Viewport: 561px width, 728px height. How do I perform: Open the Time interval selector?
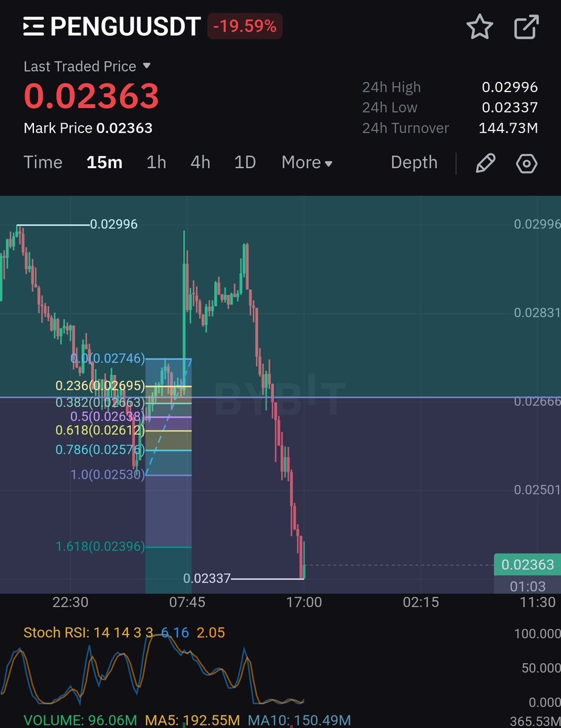click(42, 163)
